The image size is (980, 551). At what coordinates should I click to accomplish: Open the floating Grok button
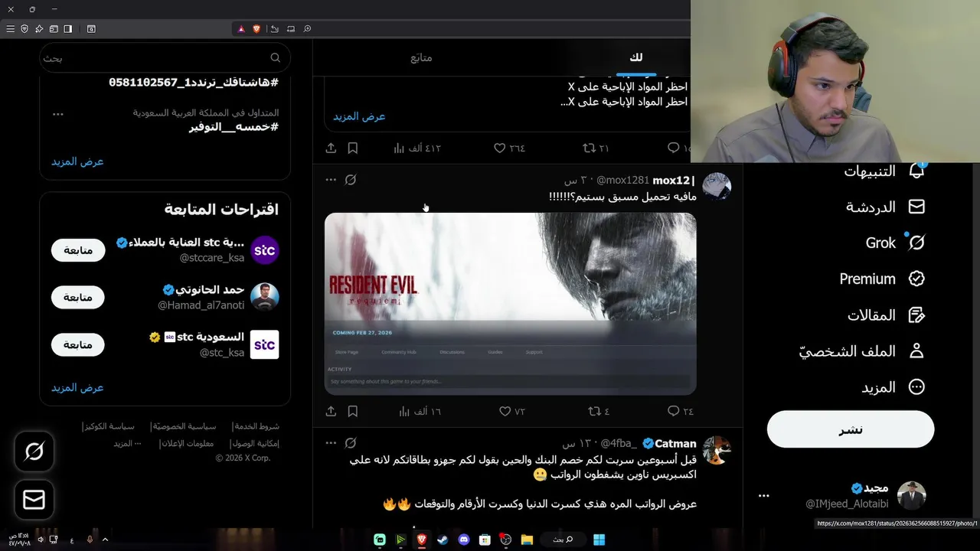(x=34, y=452)
